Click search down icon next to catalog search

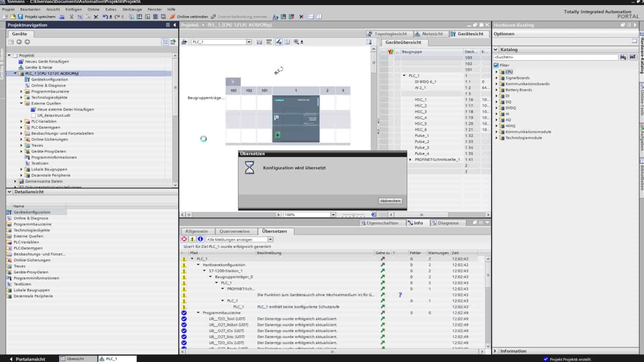point(623,57)
